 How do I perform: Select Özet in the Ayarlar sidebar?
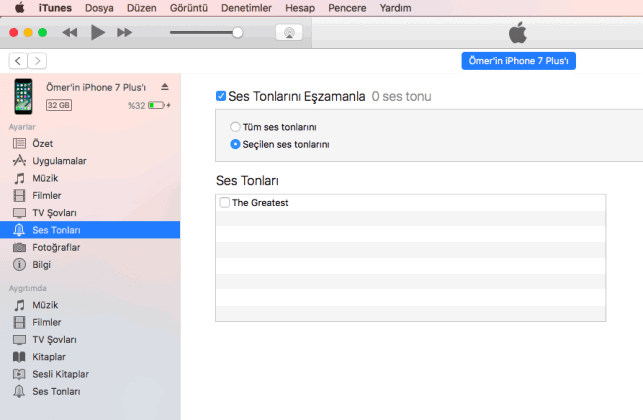coord(90,144)
